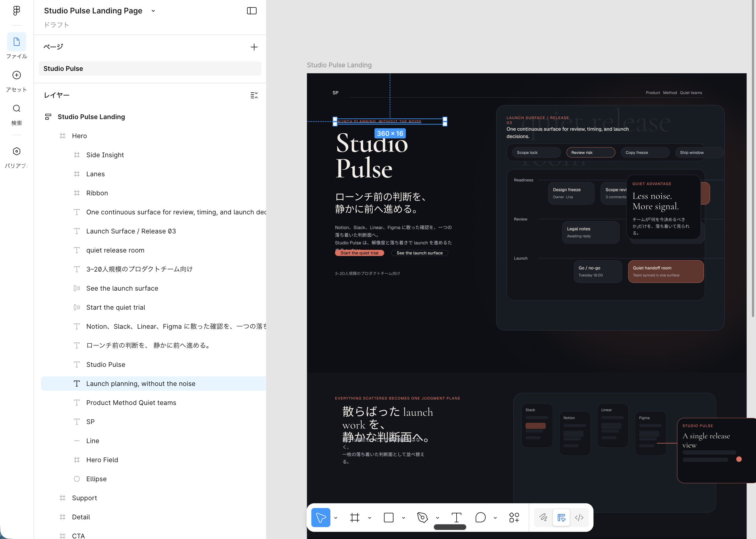
Task: Select the Line layer
Action: (154, 441)
